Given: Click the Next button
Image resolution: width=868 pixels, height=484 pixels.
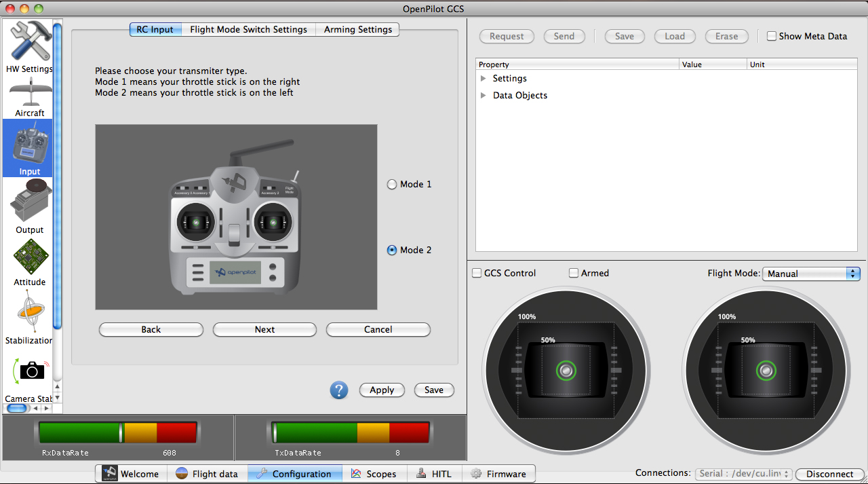Looking at the screenshot, I should 264,329.
